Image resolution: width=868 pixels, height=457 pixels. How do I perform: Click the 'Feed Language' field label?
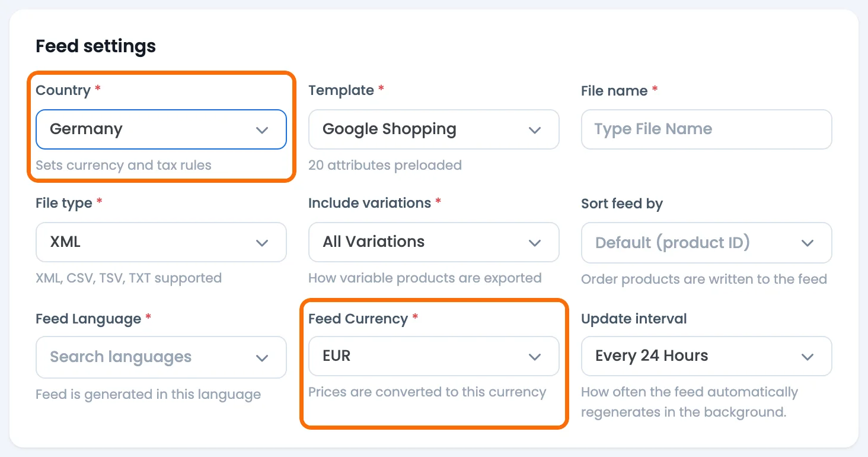[88, 319]
